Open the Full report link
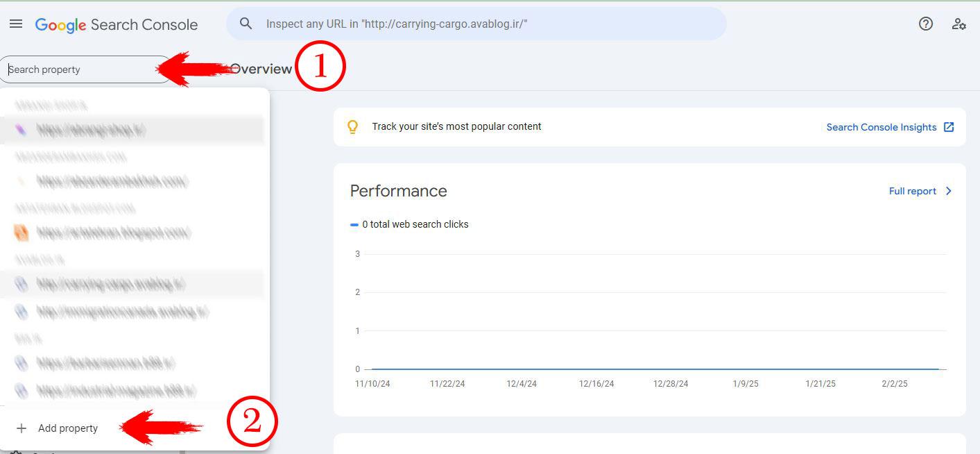 click(913, 191)
